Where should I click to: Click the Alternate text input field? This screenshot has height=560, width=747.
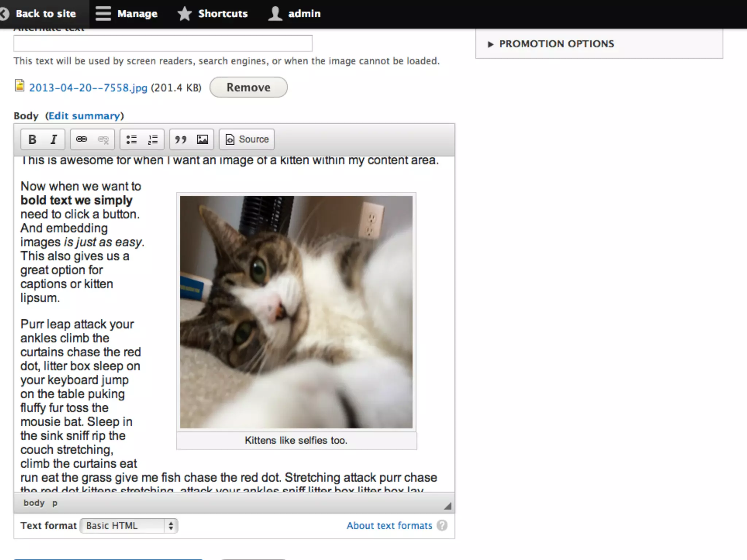tap(163, 43)
